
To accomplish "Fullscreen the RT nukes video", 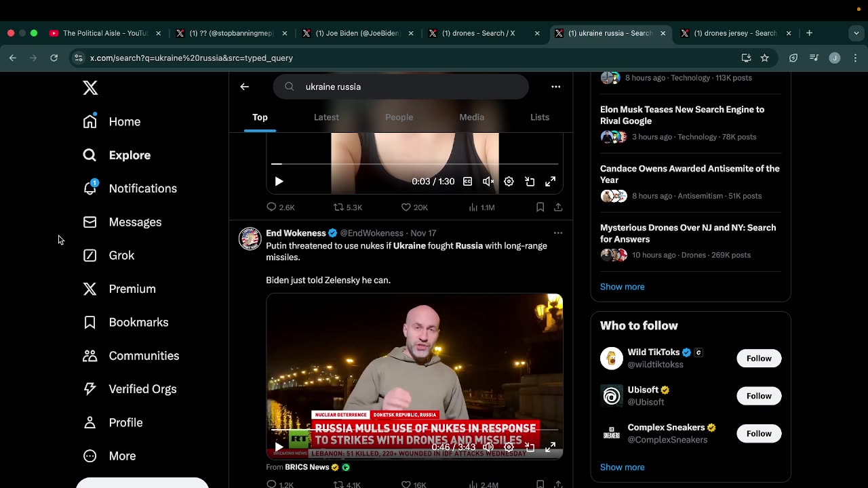I will [x=551, y=447].
